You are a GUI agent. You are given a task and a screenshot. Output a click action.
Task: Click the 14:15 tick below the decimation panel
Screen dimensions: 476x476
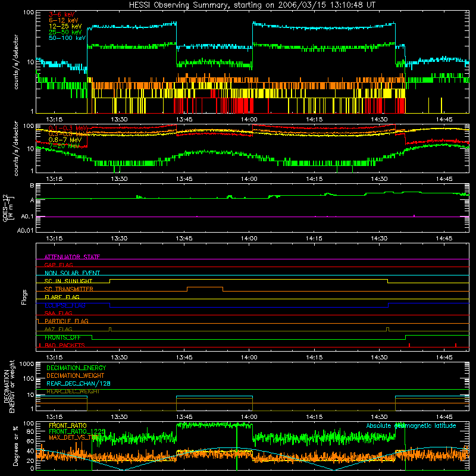pyautogui.click(x=314, y=416)
